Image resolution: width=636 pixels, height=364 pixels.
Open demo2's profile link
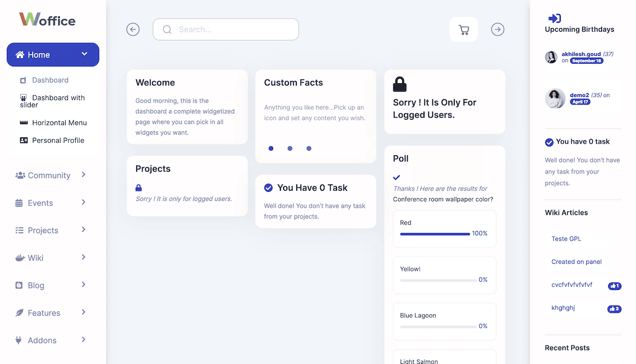coord(579,95)
